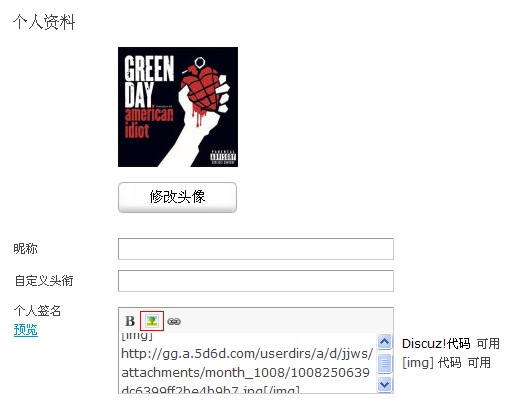Place cursor in the attachments/month_1008 signature line
Image resolution: width=508 pixels, height=402 pixels.
(245, 372)
